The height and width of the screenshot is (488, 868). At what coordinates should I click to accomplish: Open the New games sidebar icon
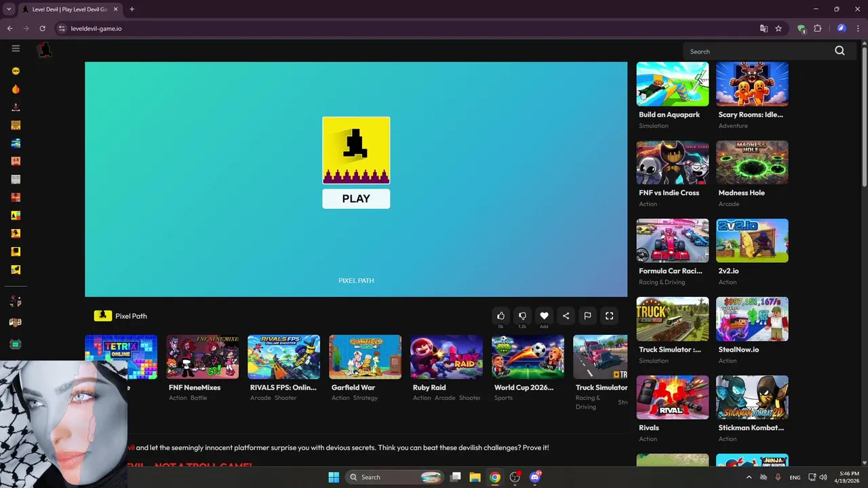pyautogui.click(x=16, y=70)
